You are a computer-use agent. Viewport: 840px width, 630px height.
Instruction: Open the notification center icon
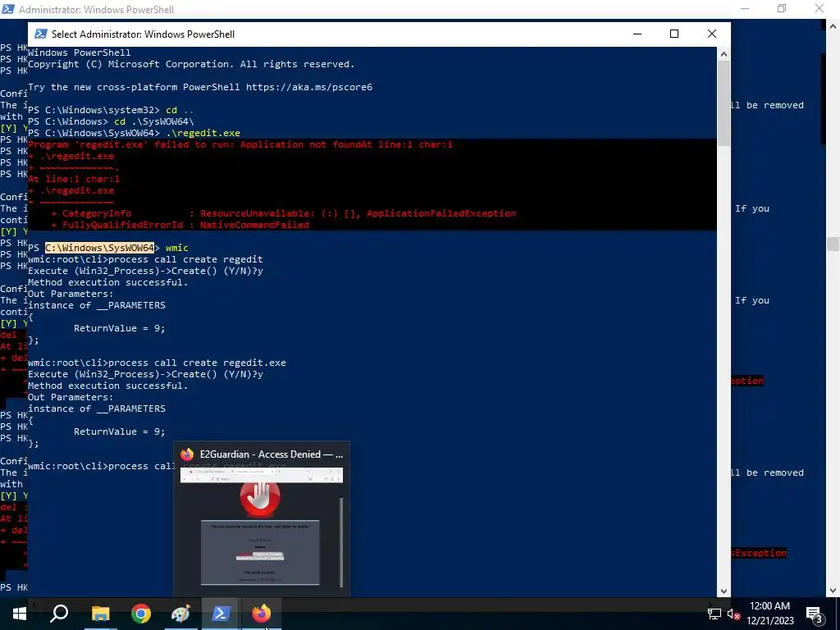tap(815, 614)
